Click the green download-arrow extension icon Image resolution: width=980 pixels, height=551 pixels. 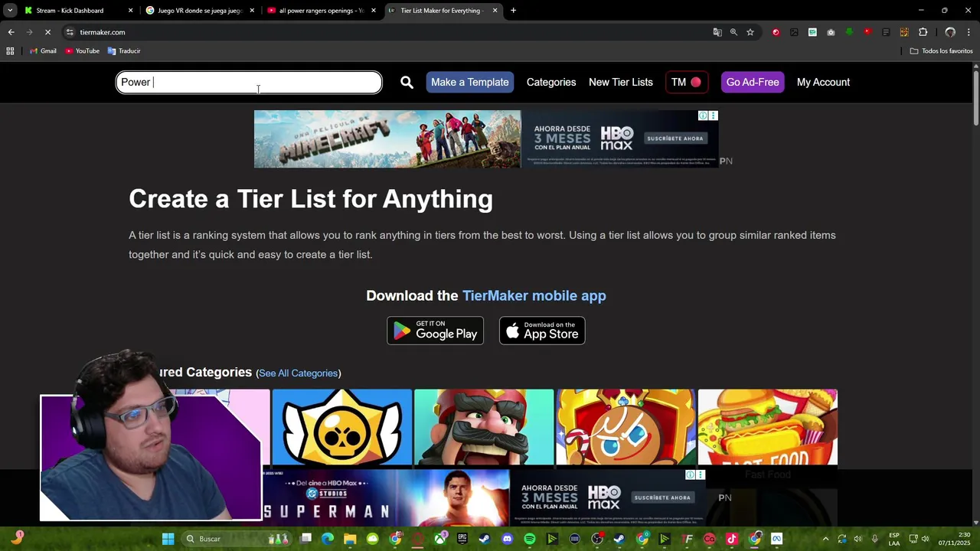pos(849,32)
